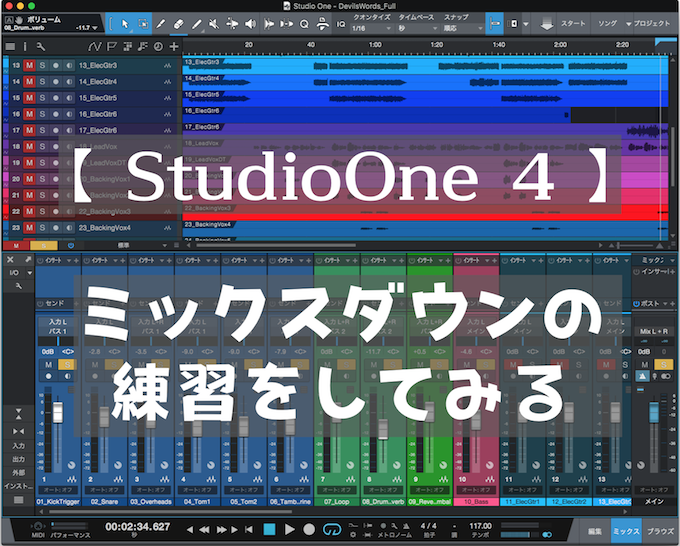Click the time display 00:02:34.627
The height and width of the screenshot is (546, 680).
click(x=137, y=527)
